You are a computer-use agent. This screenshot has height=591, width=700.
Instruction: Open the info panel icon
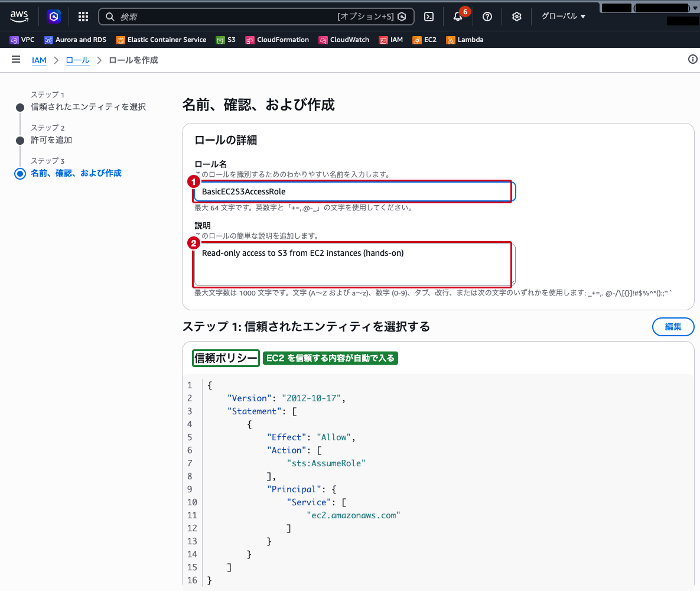(x=692, y=60)
